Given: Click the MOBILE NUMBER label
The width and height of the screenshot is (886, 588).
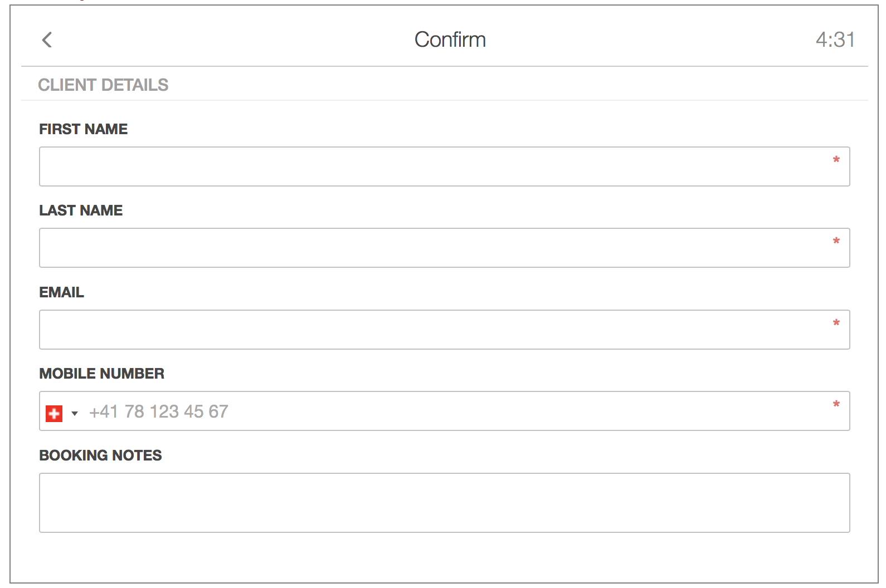Looking at the screenshot, I should 101,374.
